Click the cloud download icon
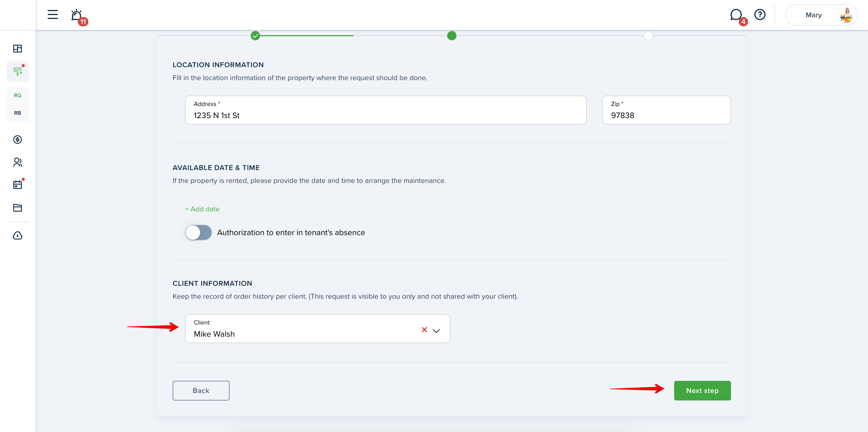 tap(18, 235)
